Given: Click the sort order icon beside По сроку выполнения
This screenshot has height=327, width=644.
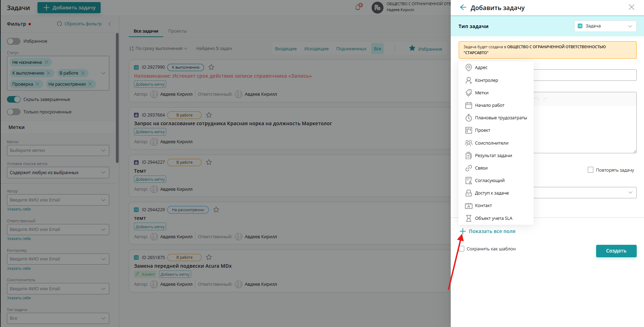Looking at the screenshot, I should 132,49.
